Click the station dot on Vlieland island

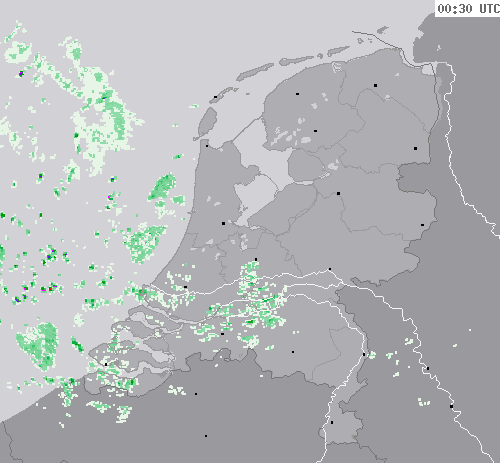coord(216,97)
